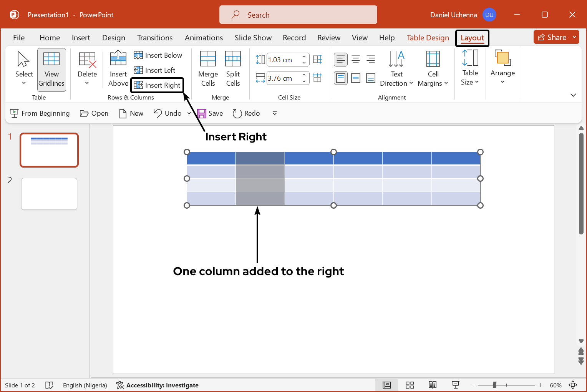This screenshot has height=392, width=587.
Task: Click Accessibility: Investigate in status bar
Action: coord(158,385)
